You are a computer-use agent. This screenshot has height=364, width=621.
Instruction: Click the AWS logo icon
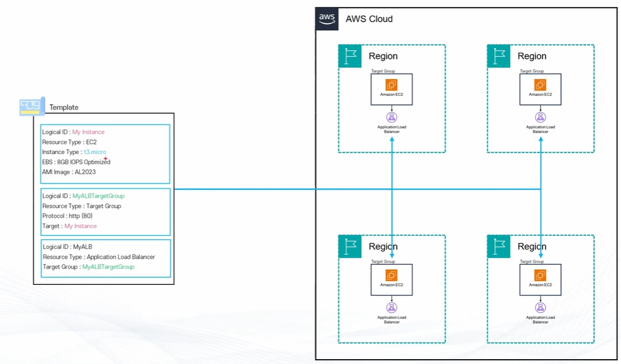327,19
